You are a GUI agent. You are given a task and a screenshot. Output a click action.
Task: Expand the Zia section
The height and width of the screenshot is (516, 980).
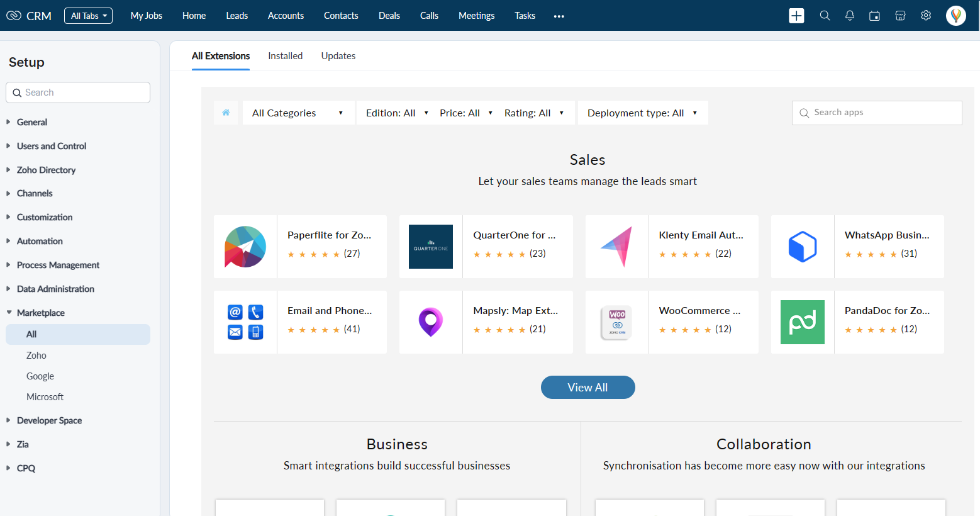pos(23,444)
